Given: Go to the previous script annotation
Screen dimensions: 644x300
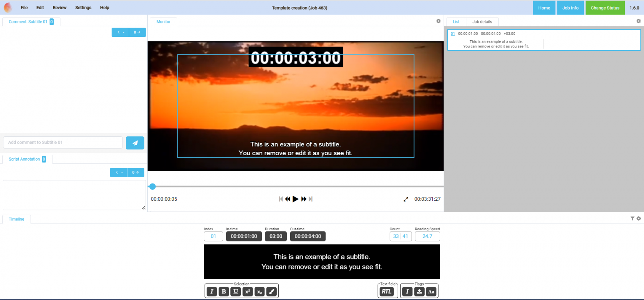Looking at the screenshot, I should coord(119,172).
